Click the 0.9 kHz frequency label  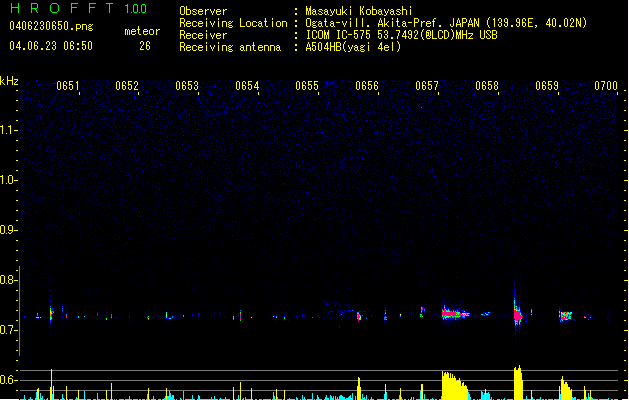(x=7, y=230)
